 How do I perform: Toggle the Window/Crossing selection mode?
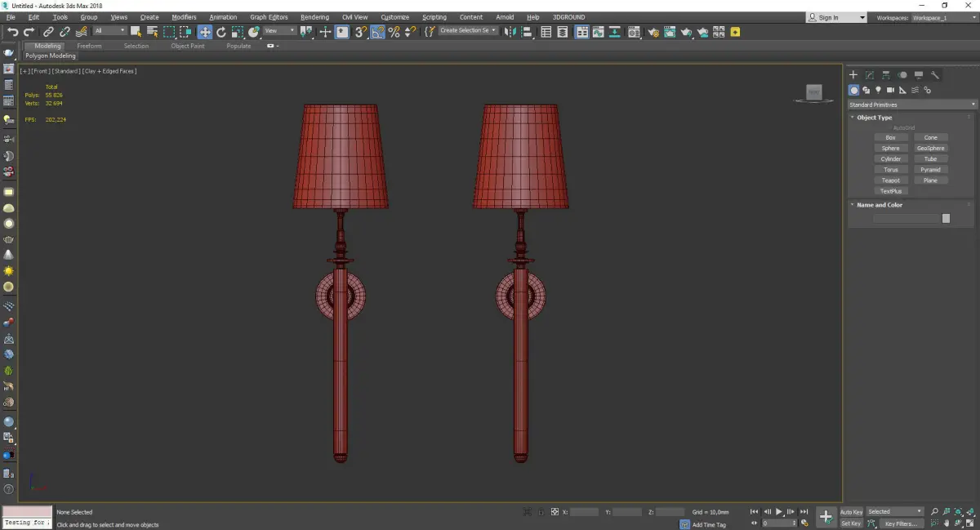pos(186,32)
